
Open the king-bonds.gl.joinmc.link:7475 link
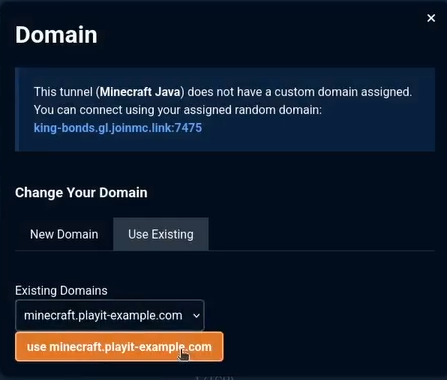click(118, 128)
